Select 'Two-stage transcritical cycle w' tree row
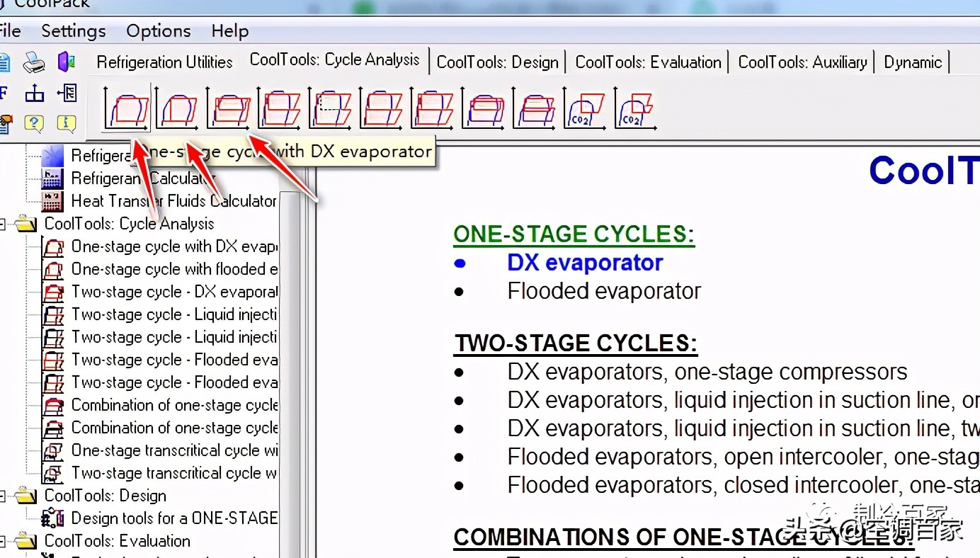The width and height of the screenshot is (980, 558). tap(160, 473)
